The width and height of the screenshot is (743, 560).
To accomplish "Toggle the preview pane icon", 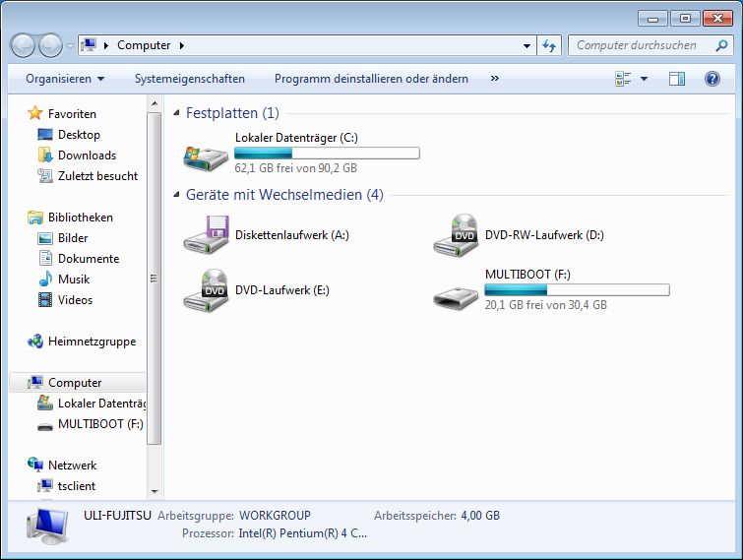I will pos(677,79).
